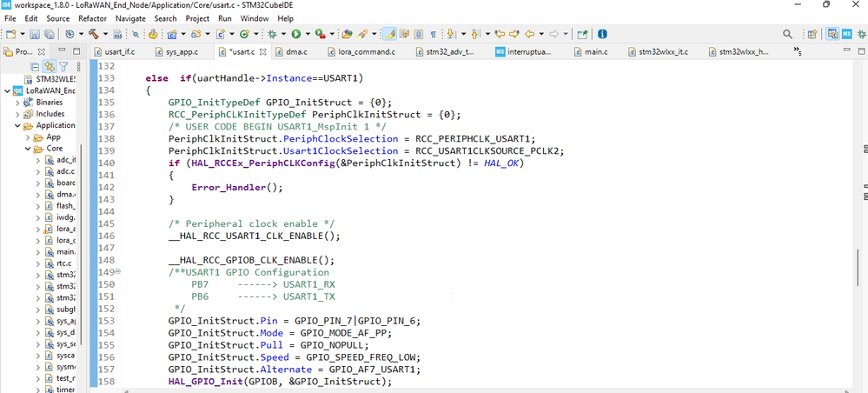Expand the Includes node
The image size is (868, 393).
click(18, 114)
